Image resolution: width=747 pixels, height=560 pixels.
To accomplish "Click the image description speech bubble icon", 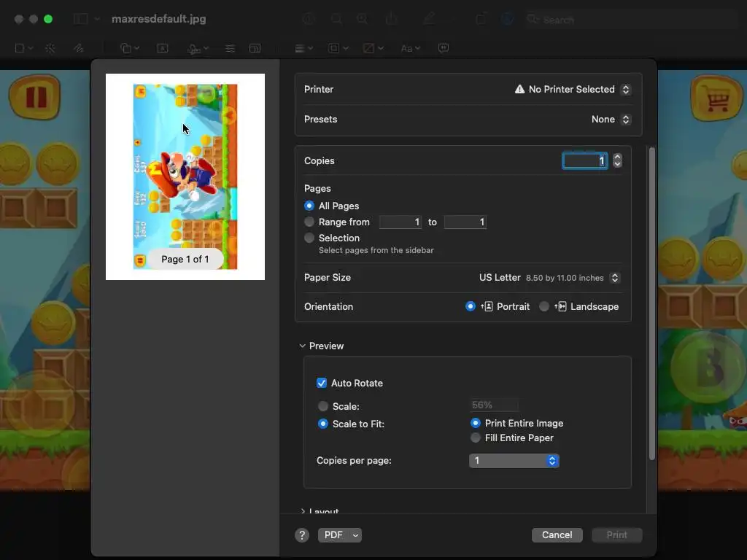I will click(444, 48).
